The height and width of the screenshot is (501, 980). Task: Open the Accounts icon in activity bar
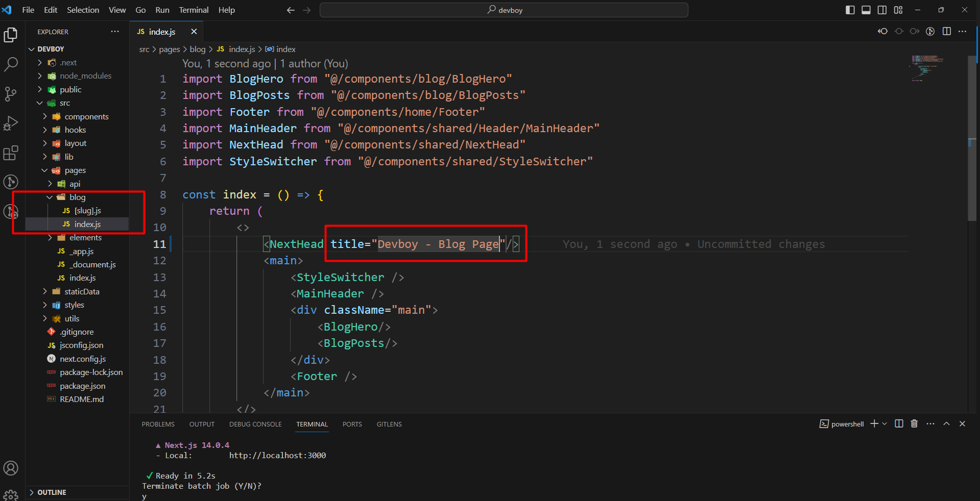pos(11,468)
